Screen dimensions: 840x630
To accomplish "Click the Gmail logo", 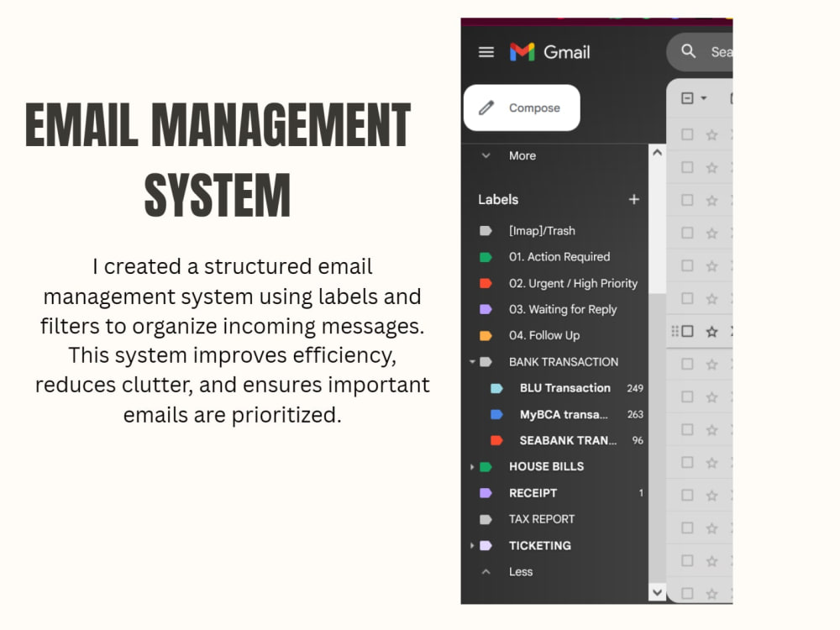I will pyautogui.click(x=549, y=52).
